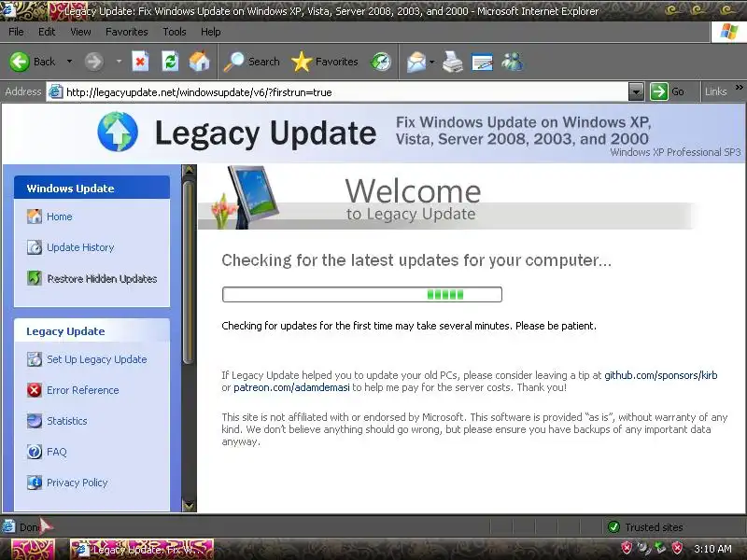Expand the Links toolbar chevron

coord(739,88)
